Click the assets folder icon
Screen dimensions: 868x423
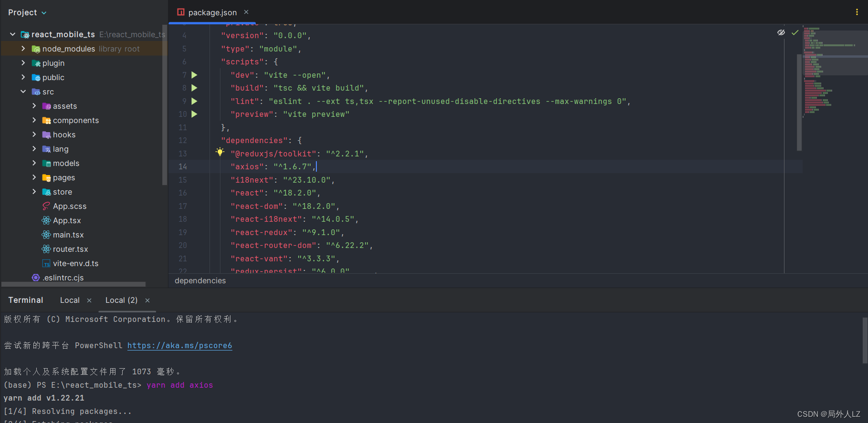[46, 106]
